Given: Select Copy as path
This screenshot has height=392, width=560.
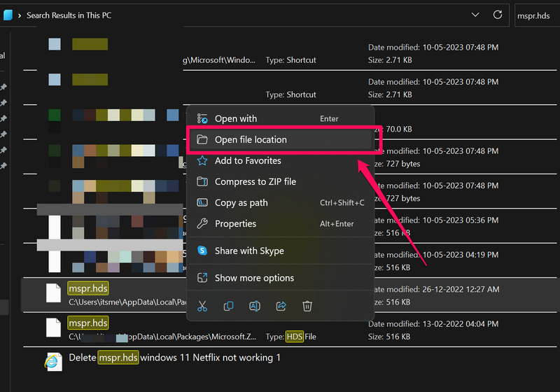Looking at the screenshot, I should (241, 203).
